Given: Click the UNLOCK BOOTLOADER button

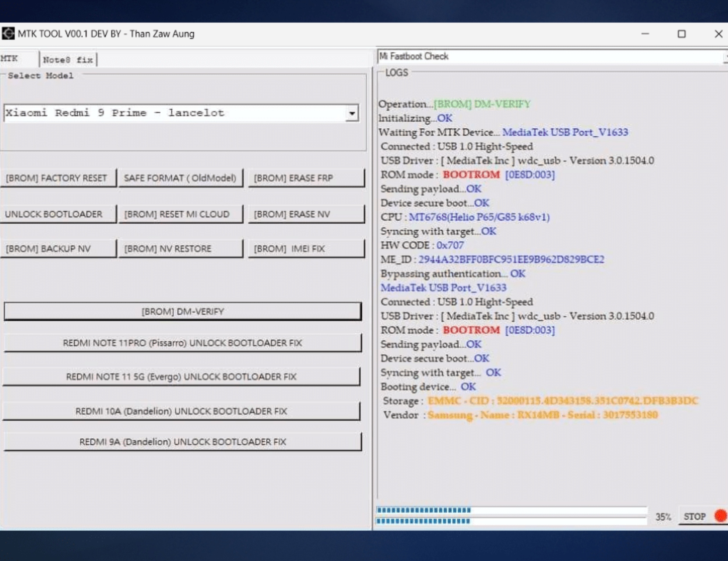Looking at the screenshot, I should pos(58,214).
